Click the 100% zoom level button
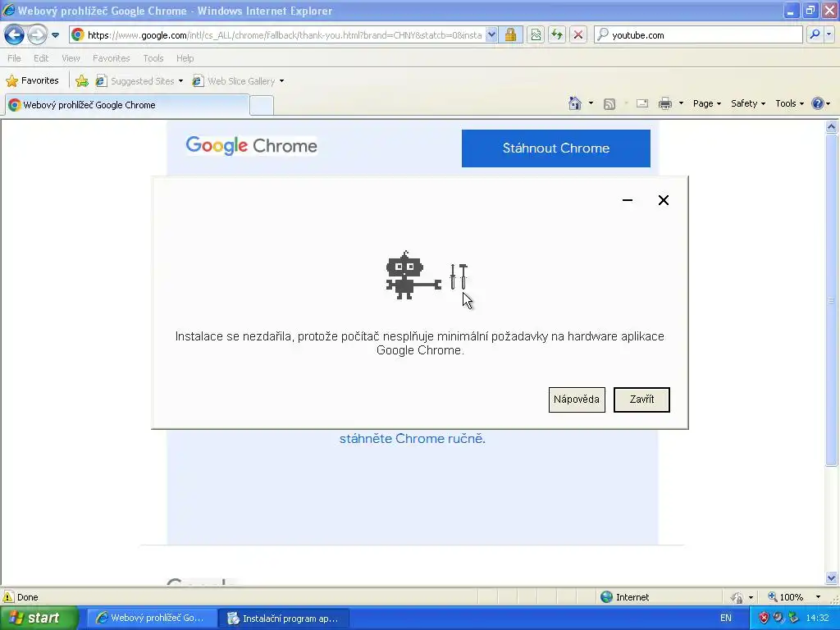Viewport: 840px width, 630px height. click(x=787, y=597)
